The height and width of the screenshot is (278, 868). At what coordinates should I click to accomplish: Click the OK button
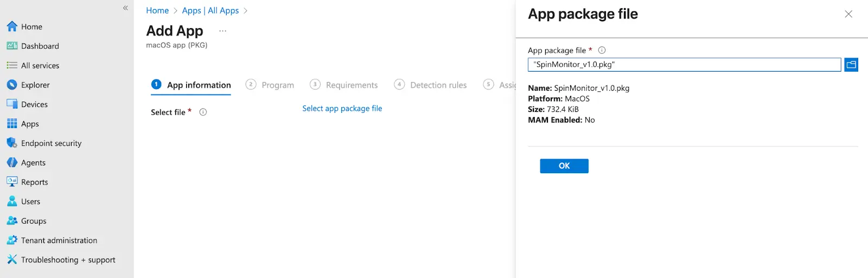(564, 166)
